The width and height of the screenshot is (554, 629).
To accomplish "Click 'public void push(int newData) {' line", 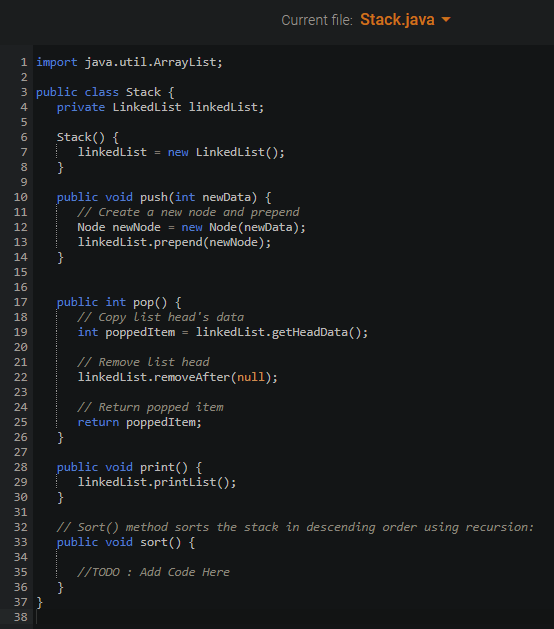I will [164, 197].
